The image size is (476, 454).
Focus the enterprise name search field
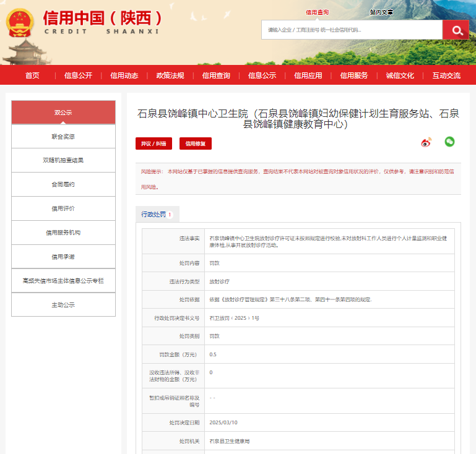[352, 30]
